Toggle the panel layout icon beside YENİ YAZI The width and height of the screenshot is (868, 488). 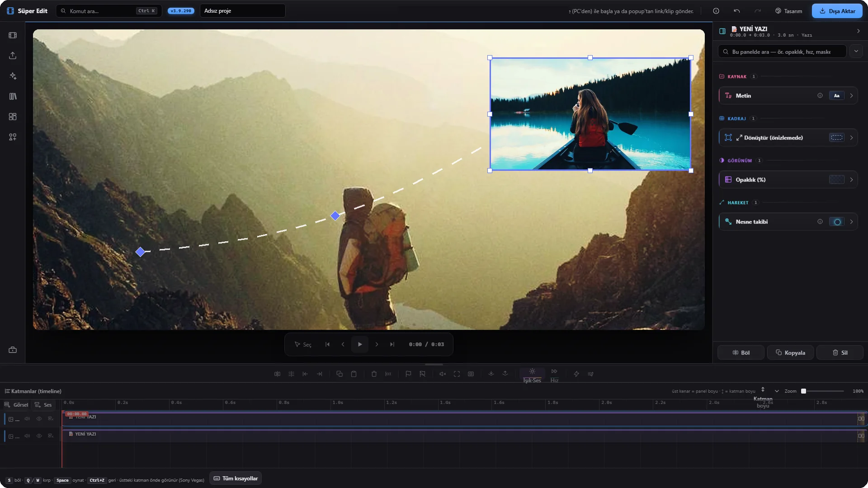(722, 31)
